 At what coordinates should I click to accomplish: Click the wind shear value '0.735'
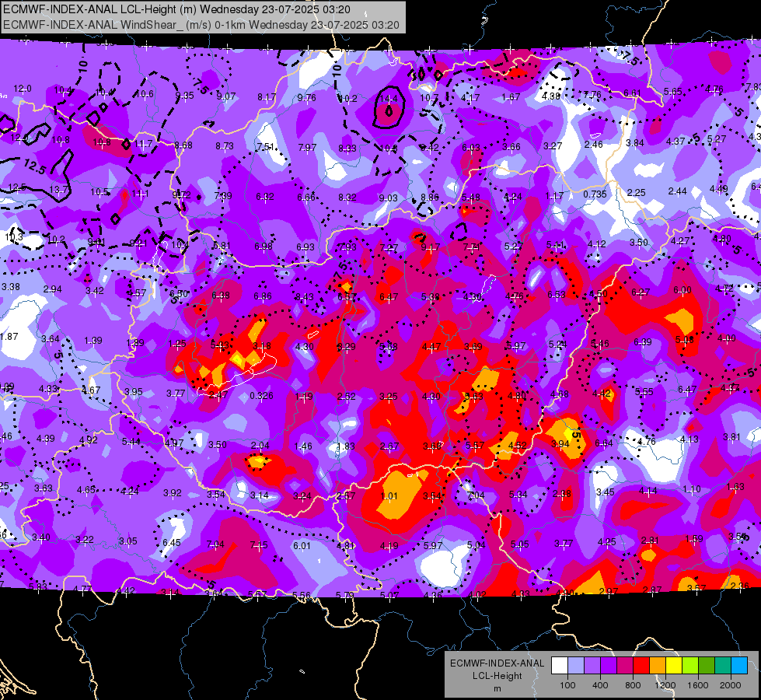tap(595, 194)
